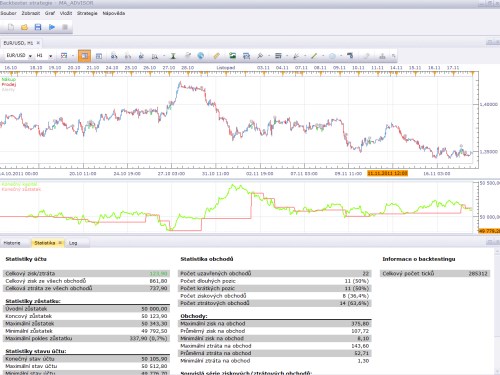The image size is (500, 375).
Task: Open the Soubor menu
Action: tap(8, 13)
